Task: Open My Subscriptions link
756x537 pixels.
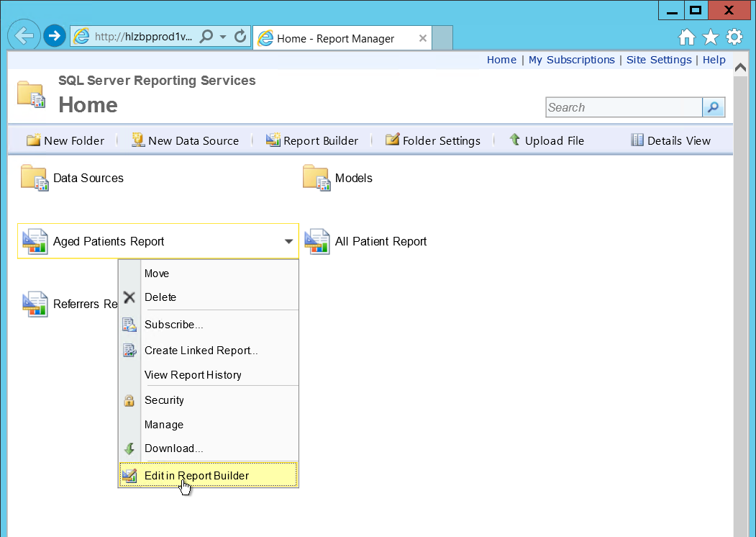Action: [571, 60]
